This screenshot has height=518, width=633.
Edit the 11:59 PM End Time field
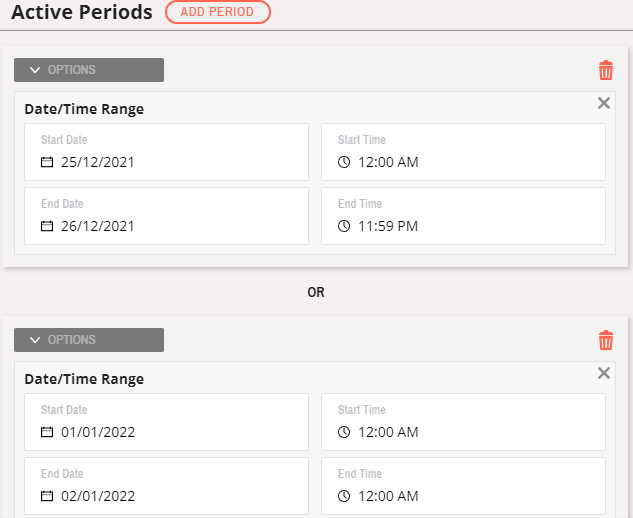pyautogui.click(x=463, y=216)
